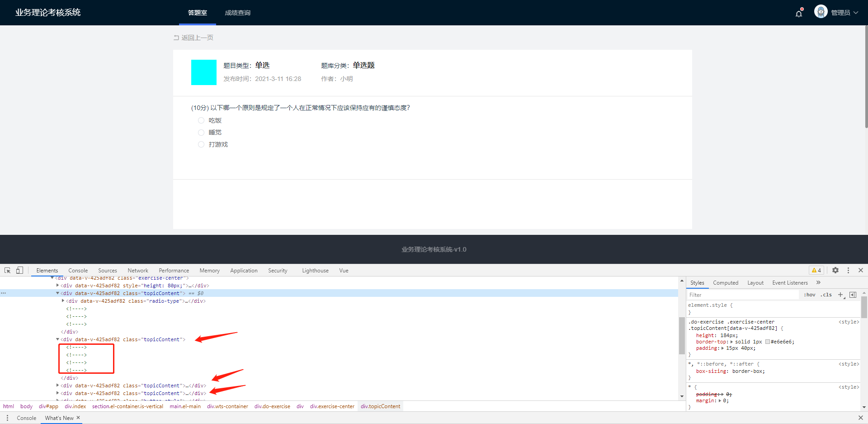The height and width of the screenshot is (424, 868).
Task: Open the DevTools customize menu dots
Action: pos(848,270)
